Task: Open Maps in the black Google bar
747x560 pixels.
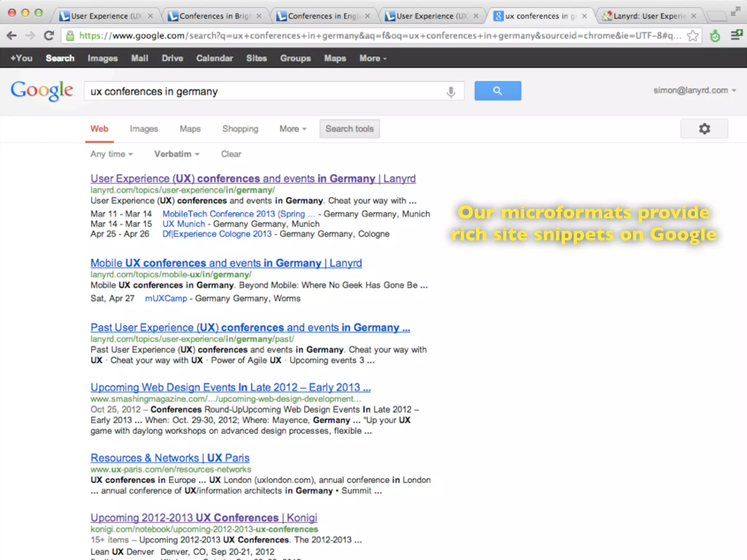Action: [x=335, y=58]
